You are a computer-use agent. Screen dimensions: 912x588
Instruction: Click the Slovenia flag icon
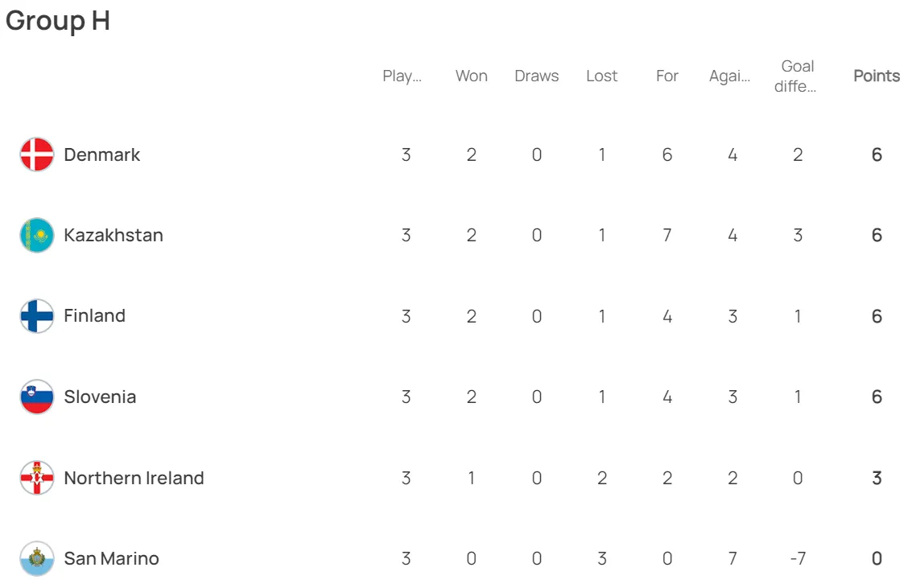[x=37, y=397]
